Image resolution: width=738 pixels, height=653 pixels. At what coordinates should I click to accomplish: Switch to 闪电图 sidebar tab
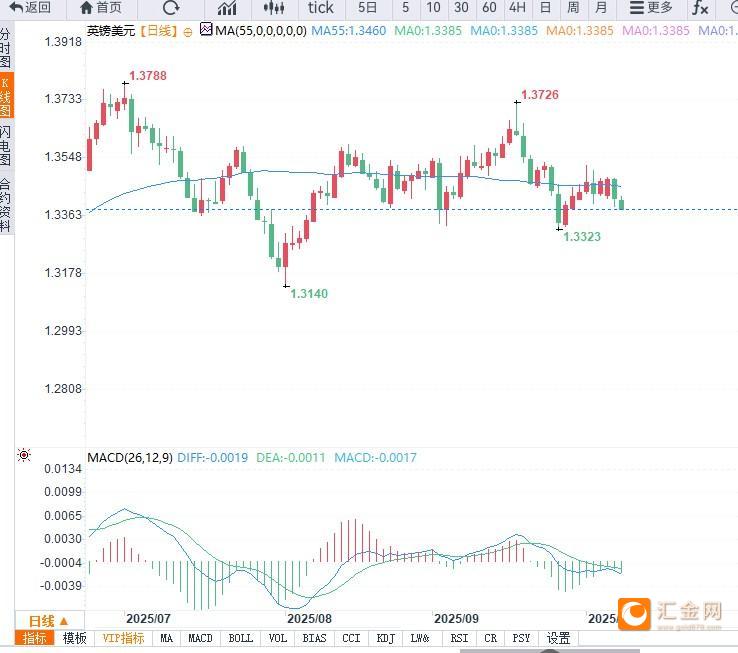tap(6, 145)
